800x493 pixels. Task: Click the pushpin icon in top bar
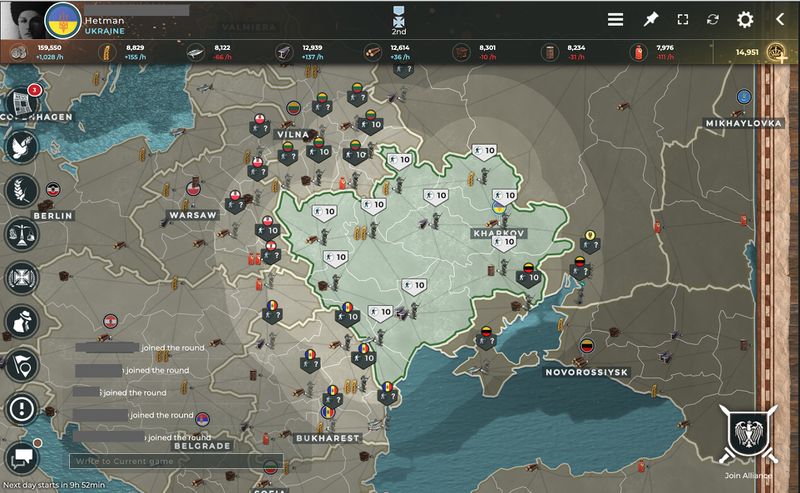(x=650, y=19)
